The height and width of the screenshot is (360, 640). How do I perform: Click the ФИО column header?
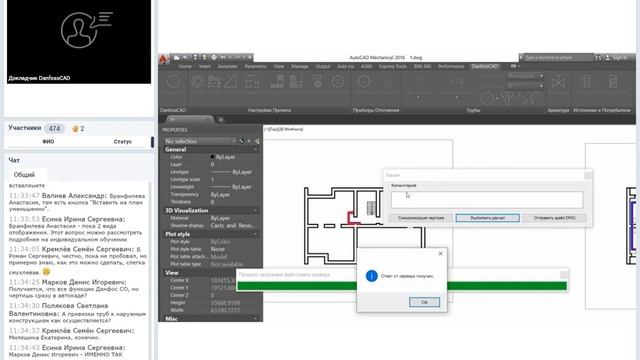(48, 141)
